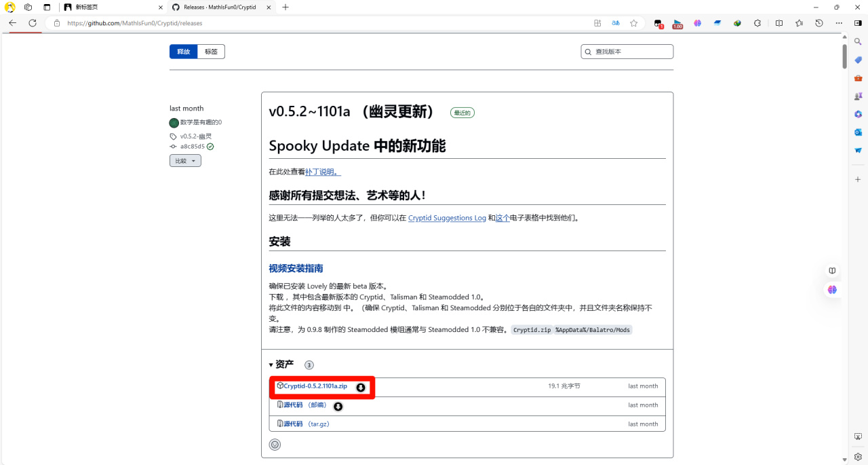
Task: Open the sidebar shopping tag icon
Action: pyautogui.click(x=858, y=60)
